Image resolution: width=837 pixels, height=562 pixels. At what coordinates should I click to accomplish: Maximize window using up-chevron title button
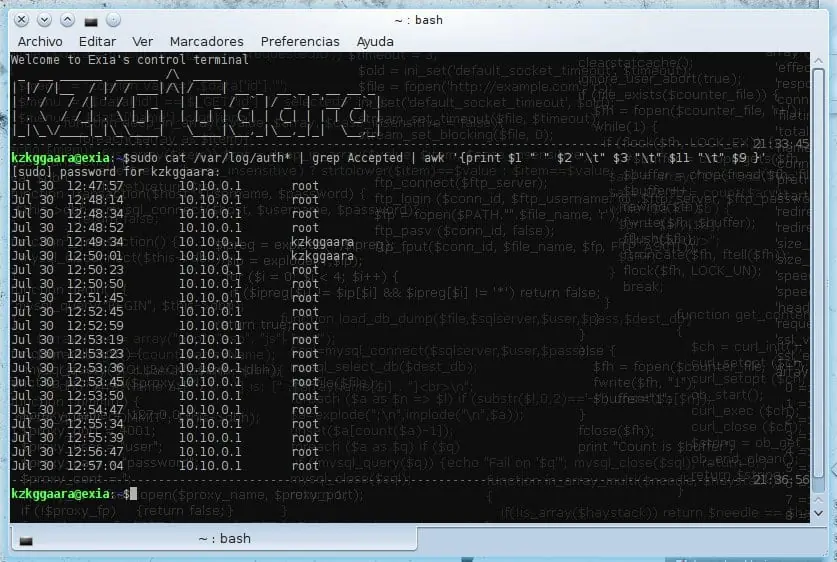67,20
